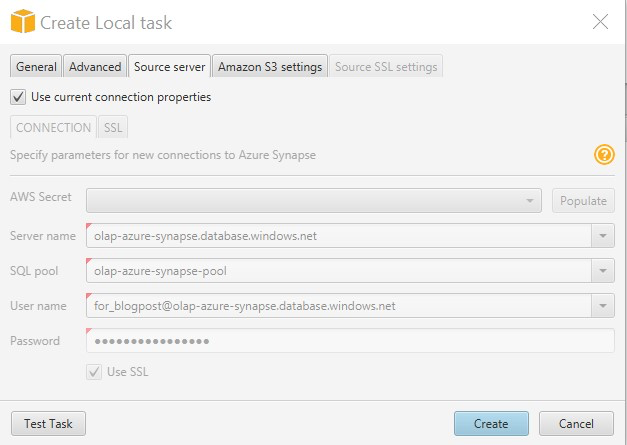Cancel the task creation
The height and width of the screenshot is (445, 627).
click(576, 423)
